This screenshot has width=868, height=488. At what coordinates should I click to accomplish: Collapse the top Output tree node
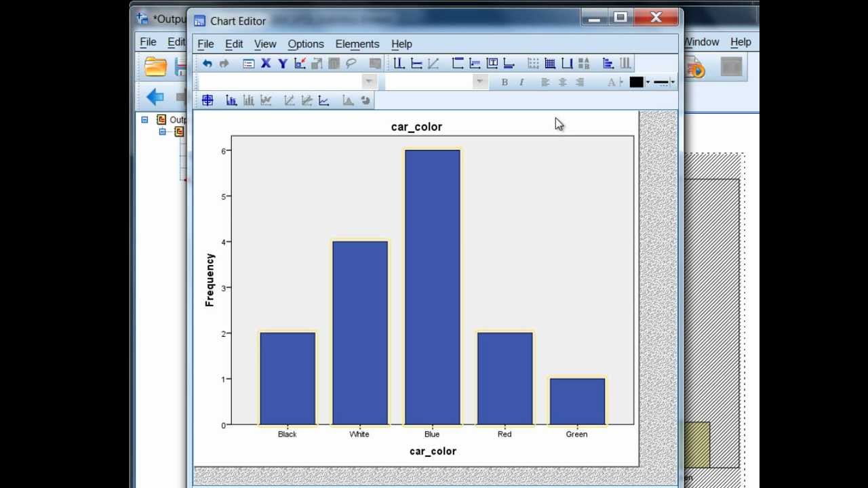click(144, 119)
